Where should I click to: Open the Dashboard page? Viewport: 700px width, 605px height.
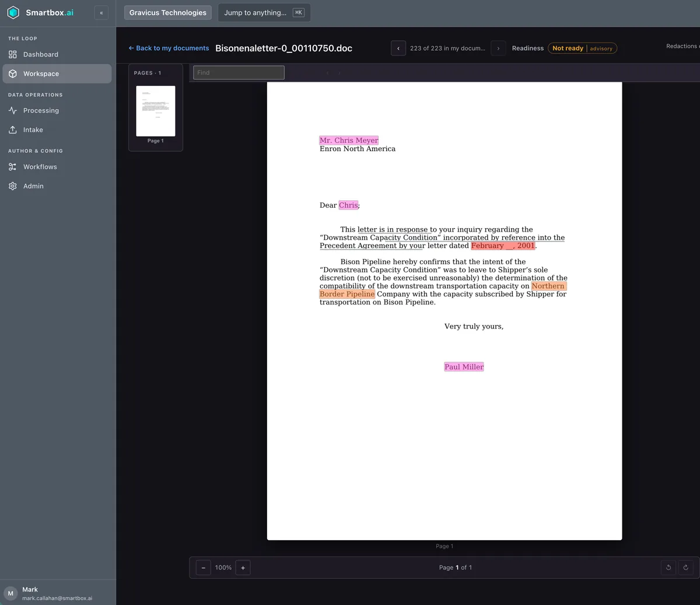tap(57, 54)
